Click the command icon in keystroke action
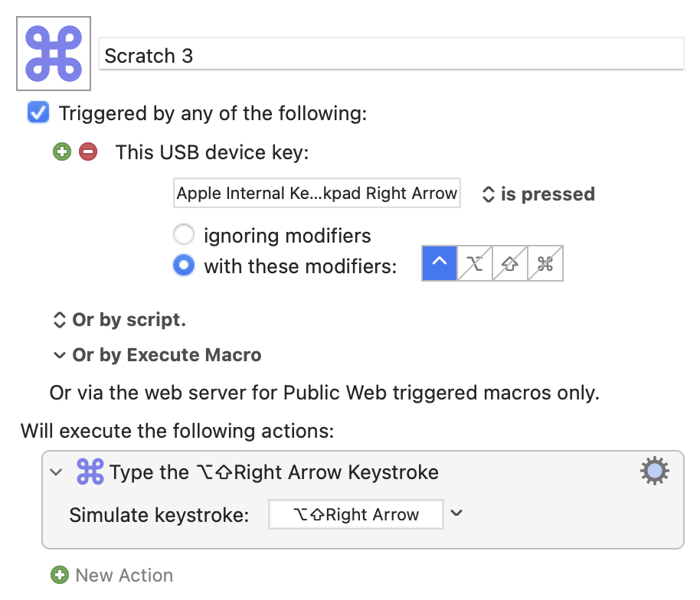 tap(90, 472)
